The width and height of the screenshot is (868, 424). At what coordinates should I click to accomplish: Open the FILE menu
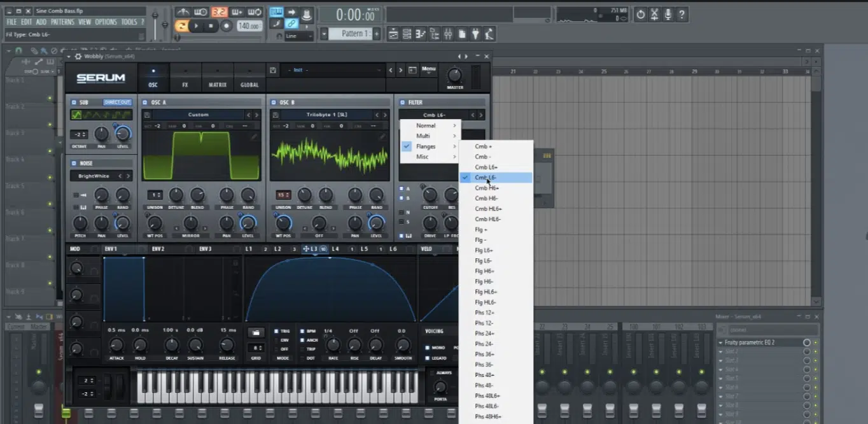click(x=11, y=22)
